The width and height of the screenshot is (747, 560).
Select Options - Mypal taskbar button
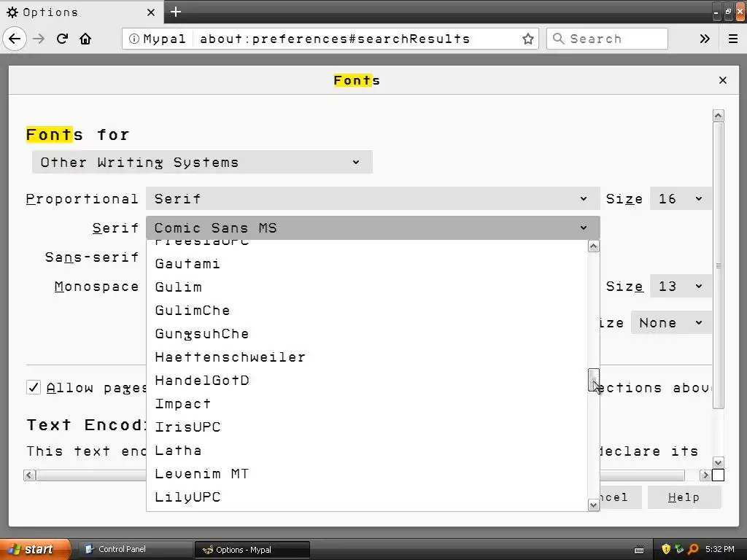(x=252, y=550)
